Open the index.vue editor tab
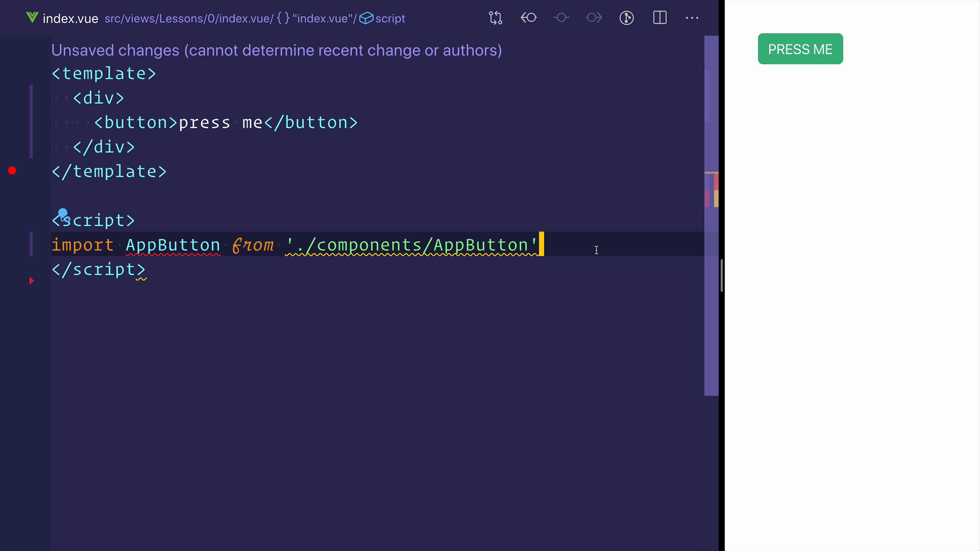The width and height of the screenshot is (980, 551). [70, 18]
